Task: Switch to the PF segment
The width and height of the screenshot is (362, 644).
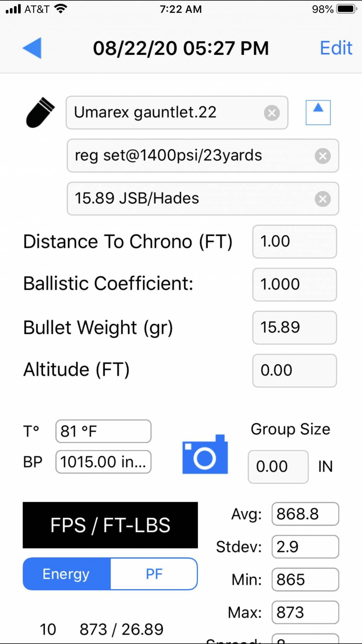Action: click(154, 574)
